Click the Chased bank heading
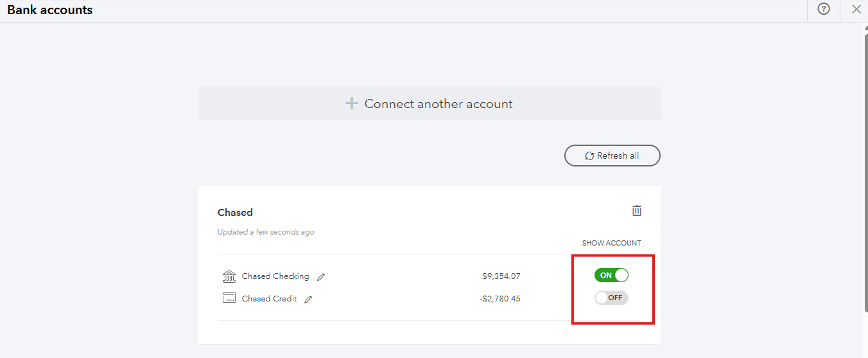 click(x=235, y=212)
